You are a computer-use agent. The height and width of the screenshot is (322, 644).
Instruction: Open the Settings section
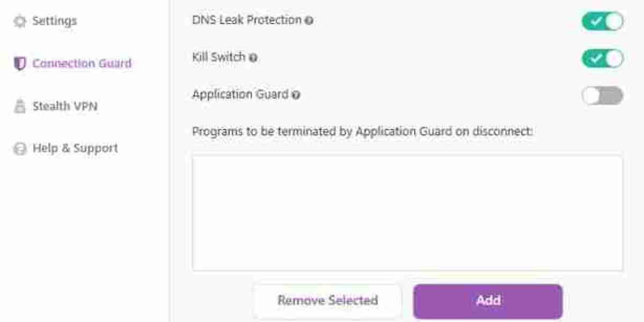coord(55,20)
